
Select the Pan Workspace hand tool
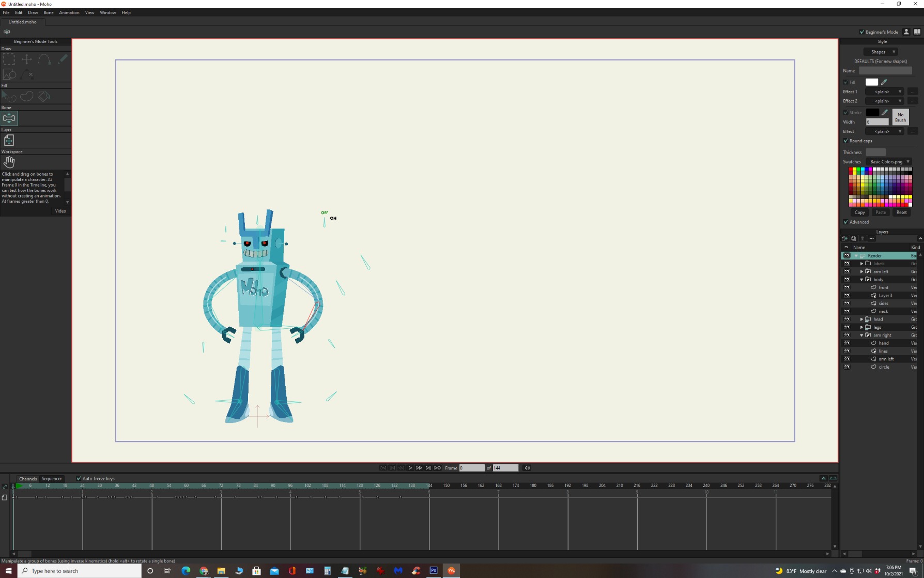(9, 162)
